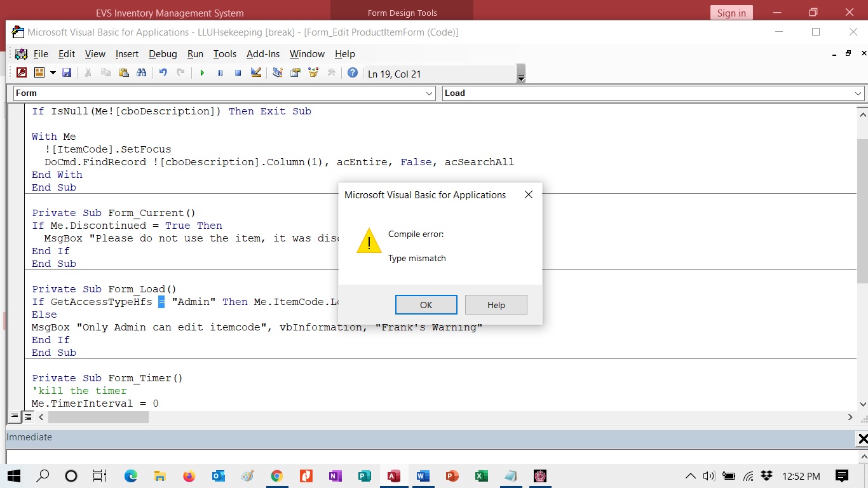
Task: Open the Insert Module dropdown arrow
Action: tap(53, 73)
